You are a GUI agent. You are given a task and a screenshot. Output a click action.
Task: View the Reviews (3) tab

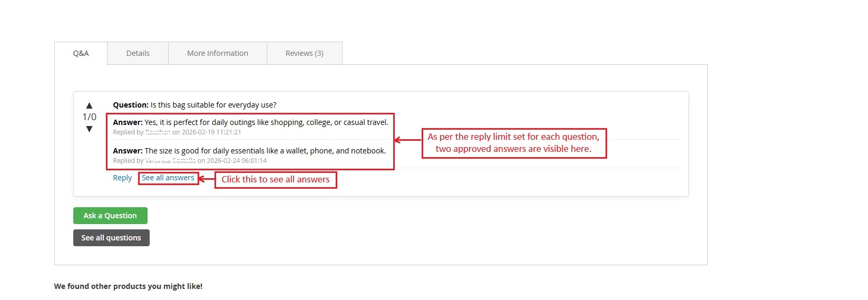tap(304, 53)
